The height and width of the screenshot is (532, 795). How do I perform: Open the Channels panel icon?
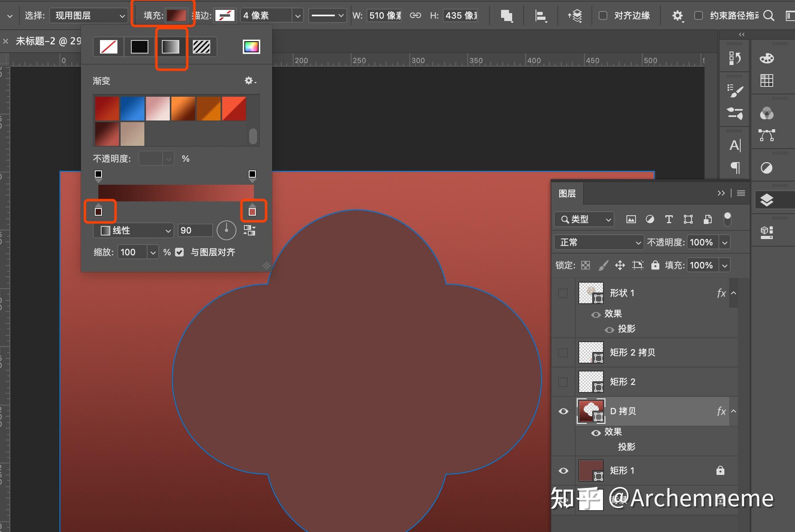[x=766, y=113]
